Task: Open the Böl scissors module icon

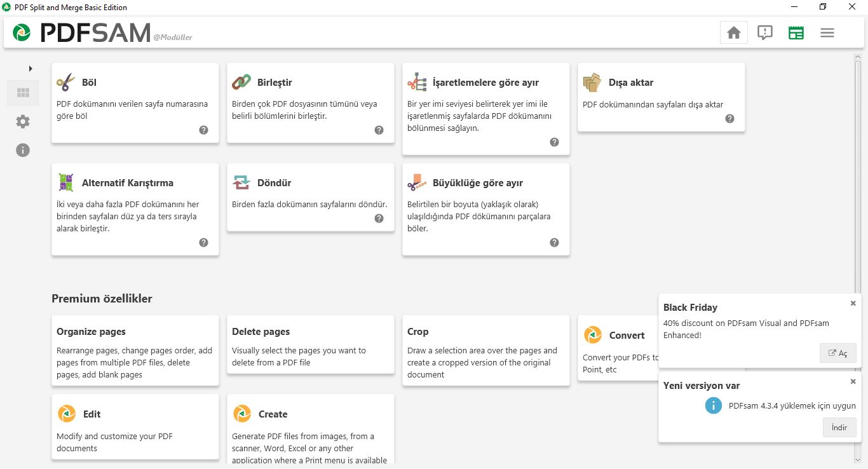Action: point(66,83)
